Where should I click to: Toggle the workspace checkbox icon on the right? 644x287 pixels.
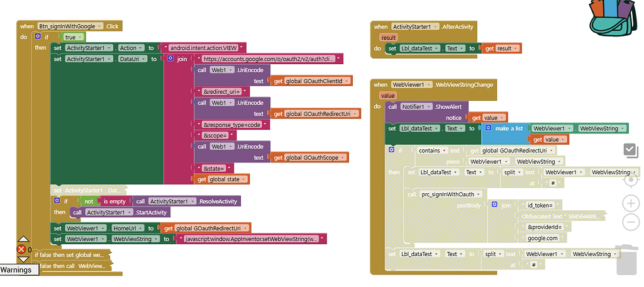point(630,150)
